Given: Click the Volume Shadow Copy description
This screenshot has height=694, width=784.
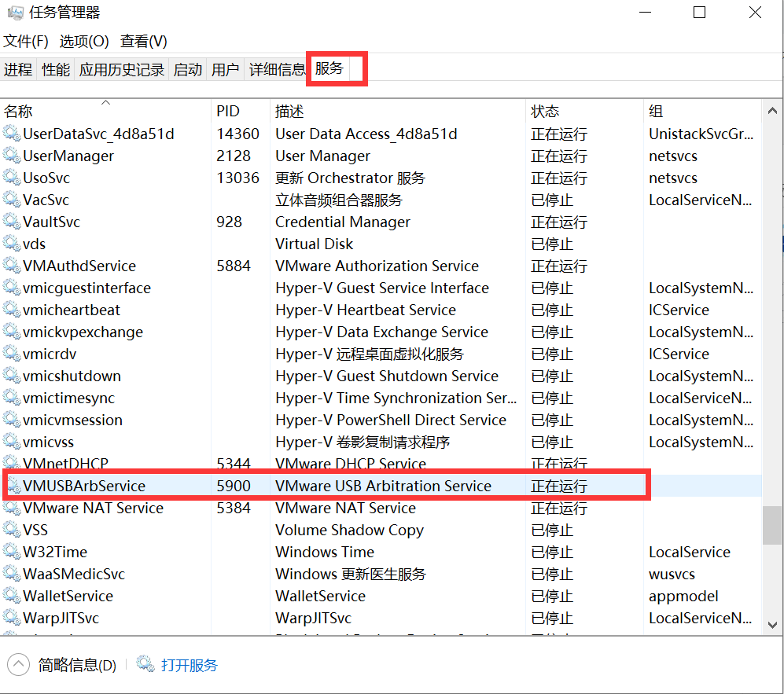Looking at the screenshot, I should [x=350, y=530].
